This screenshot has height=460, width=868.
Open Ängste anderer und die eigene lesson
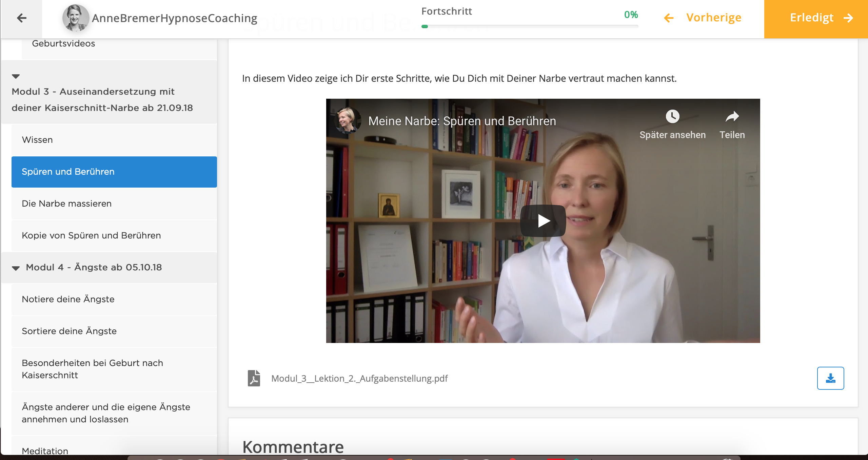tap(114, 413)
